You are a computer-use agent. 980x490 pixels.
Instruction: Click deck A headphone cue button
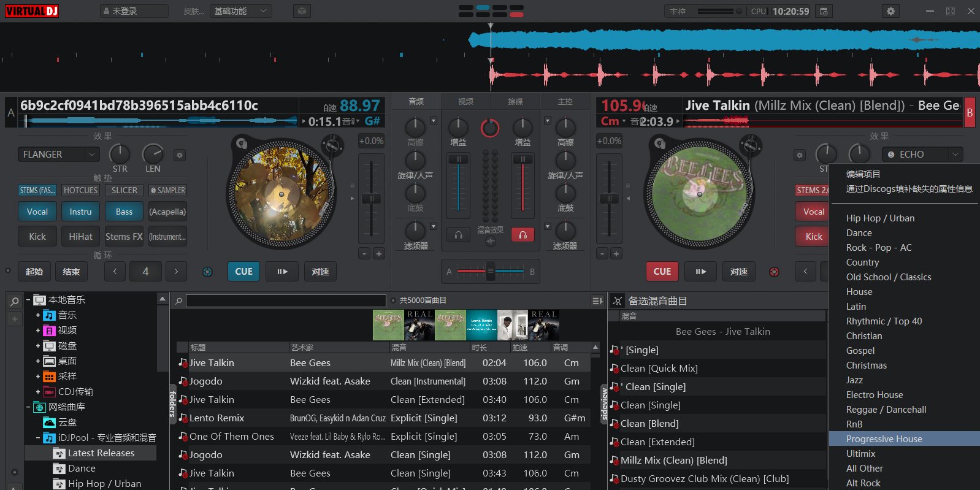[458, 235]
